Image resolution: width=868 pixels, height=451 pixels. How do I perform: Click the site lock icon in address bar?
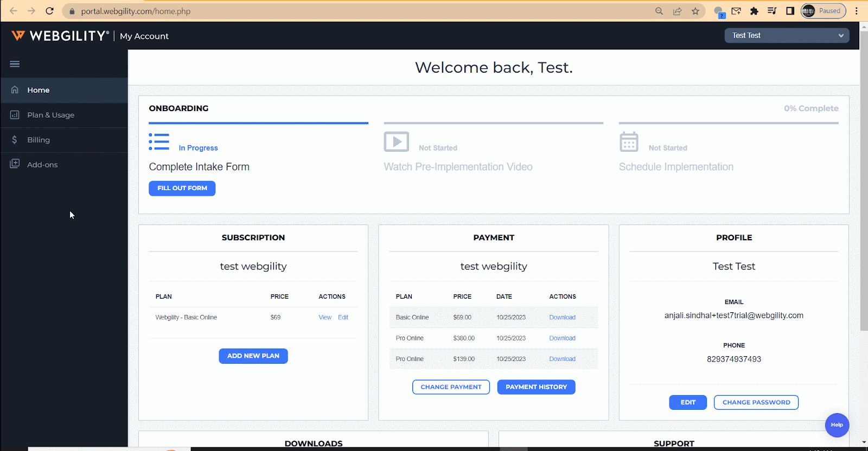[72, 11]
